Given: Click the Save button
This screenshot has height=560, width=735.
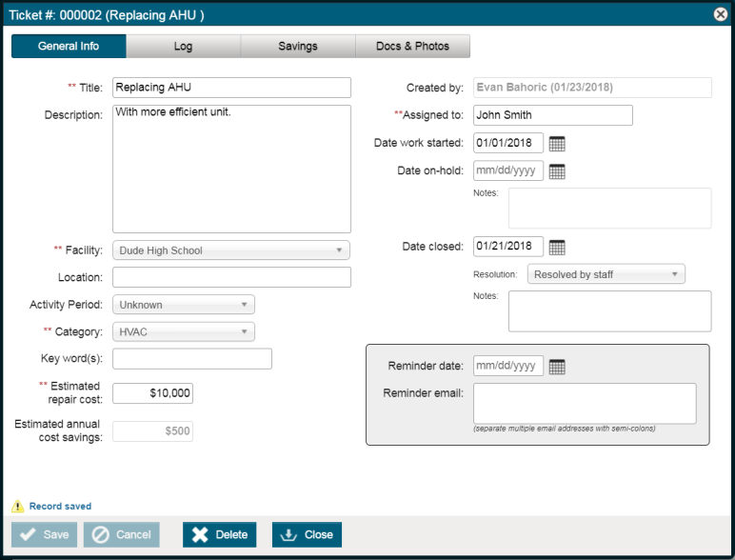Looking at the screenshot, I should (45, 534).
